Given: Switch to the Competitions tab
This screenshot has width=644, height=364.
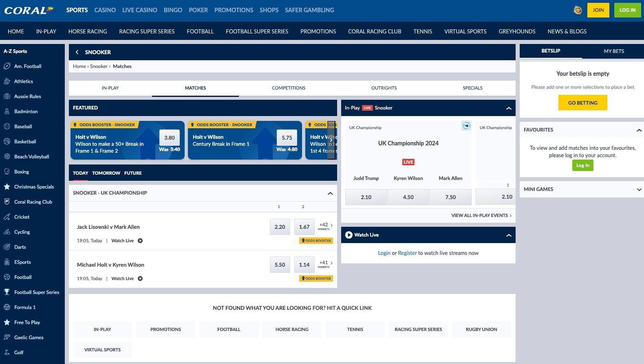Looking at the screenshot, I should [x=289, y=88].
